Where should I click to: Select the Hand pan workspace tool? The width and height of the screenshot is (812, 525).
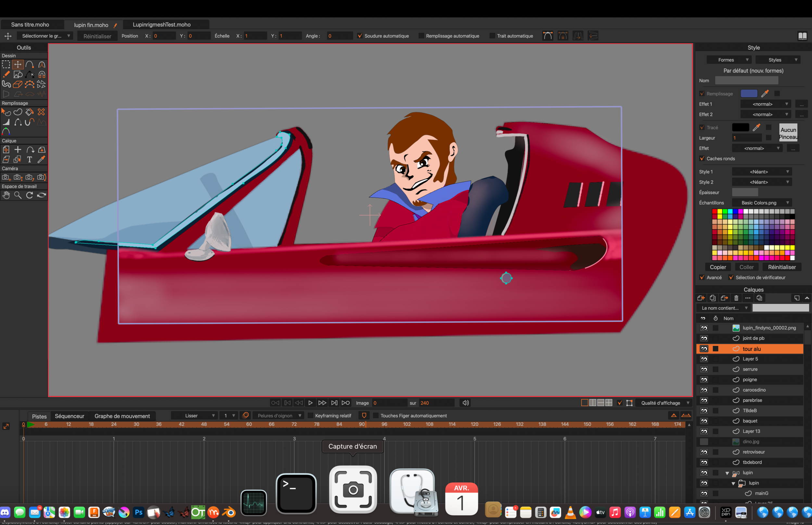[x=6, y=195]
